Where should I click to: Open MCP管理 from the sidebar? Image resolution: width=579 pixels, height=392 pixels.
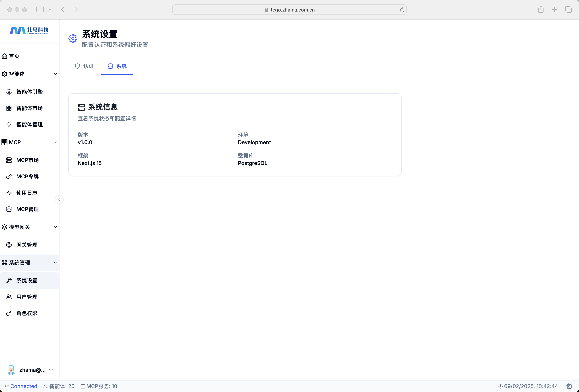(x=27, y=209)
